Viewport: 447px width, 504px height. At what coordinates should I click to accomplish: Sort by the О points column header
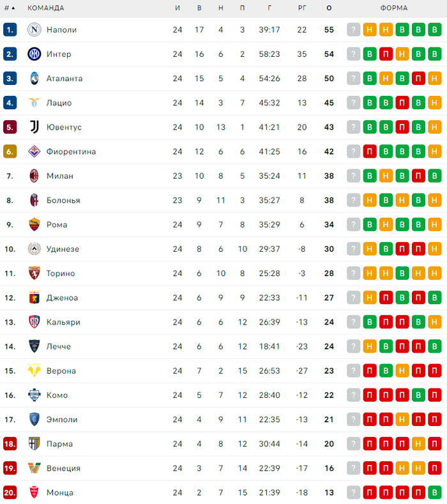tap(329, 8)
